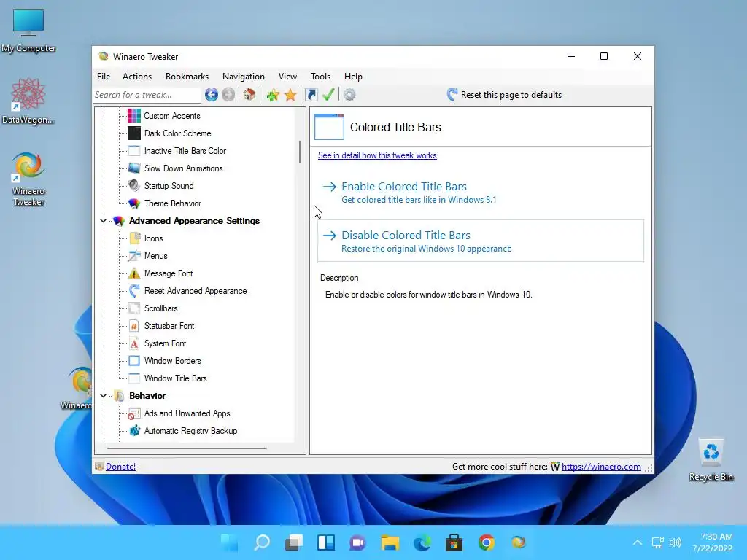The image size is (747, 560).
Task: Open the Winaero Tweaker desktop shortcut
Action: [28, 179]
